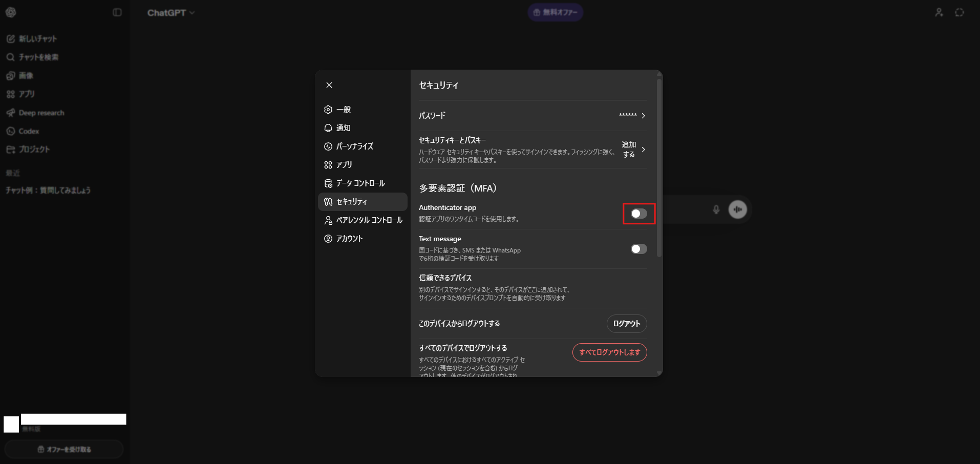Click the microphone dictation icon

coord(716,209)
